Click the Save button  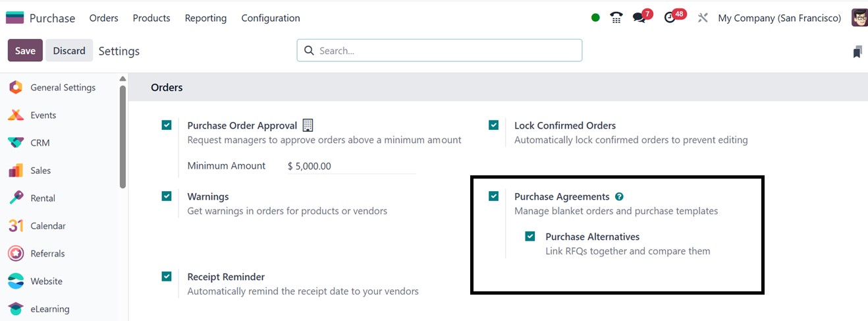(25, 51)
